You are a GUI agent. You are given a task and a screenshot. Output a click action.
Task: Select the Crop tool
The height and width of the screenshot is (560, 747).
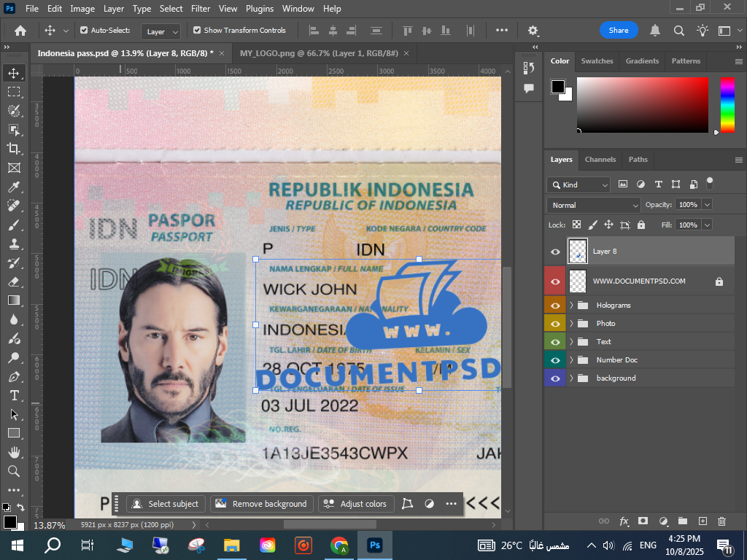[14, 149]
